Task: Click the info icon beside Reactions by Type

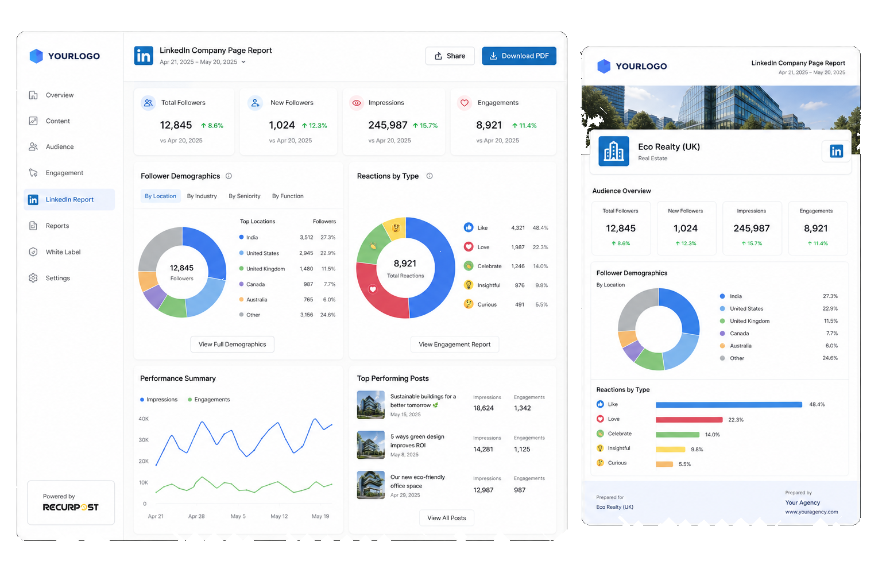Action: [x=430, y=176]
